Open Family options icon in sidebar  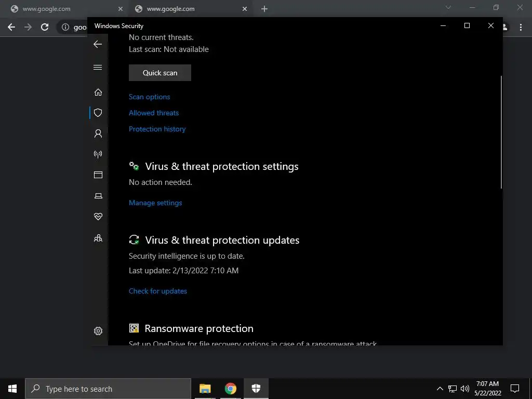tap(98, 238)
